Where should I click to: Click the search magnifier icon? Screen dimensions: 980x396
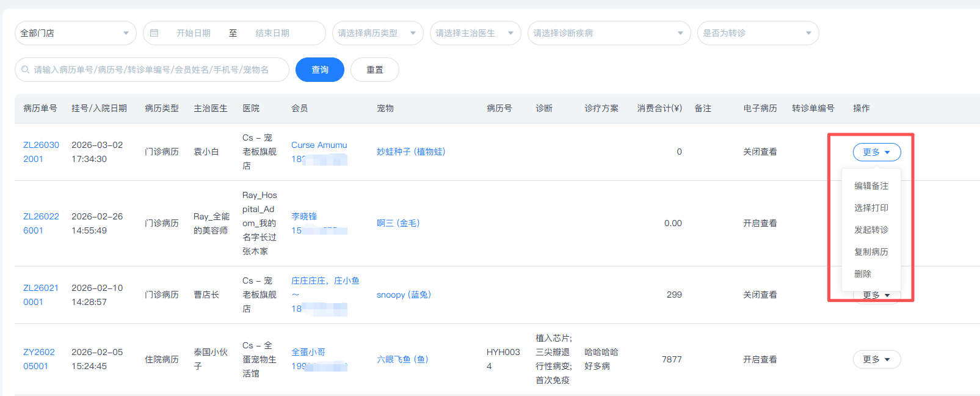(x=26, y=70)
